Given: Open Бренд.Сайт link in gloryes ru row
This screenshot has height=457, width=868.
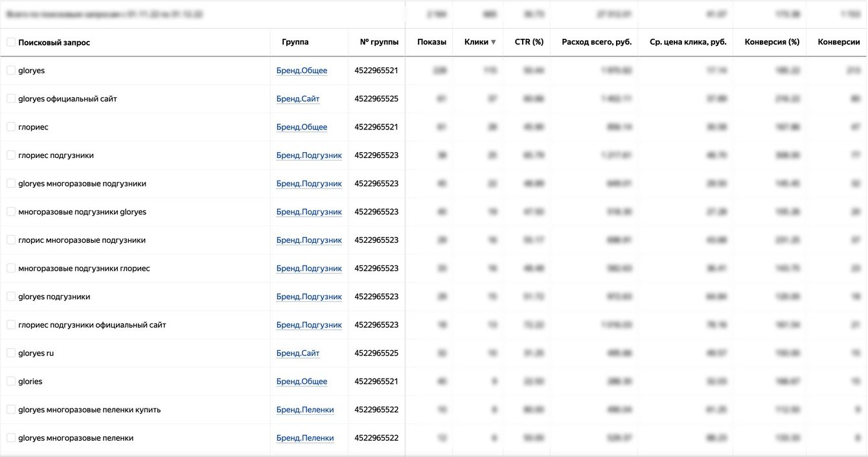Looking at the screenshot, I should pos(298,353).
